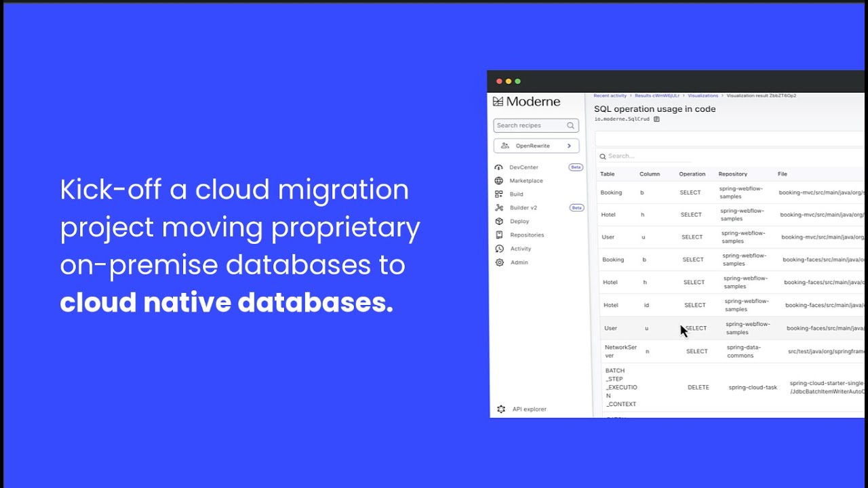The height and width of the screenshot is (488, 868).
Task: Open the API explorer icon
Action: coord(501,409)
